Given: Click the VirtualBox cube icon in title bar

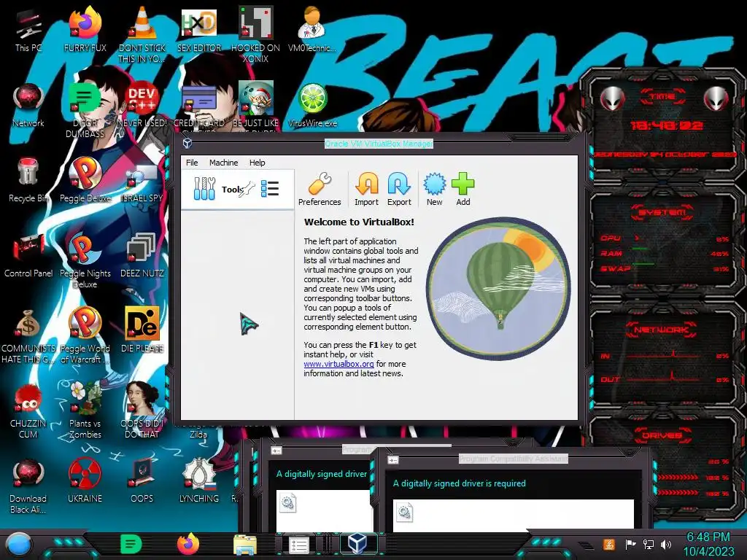Looking at the screenshot, I should (x=187, y=143).
